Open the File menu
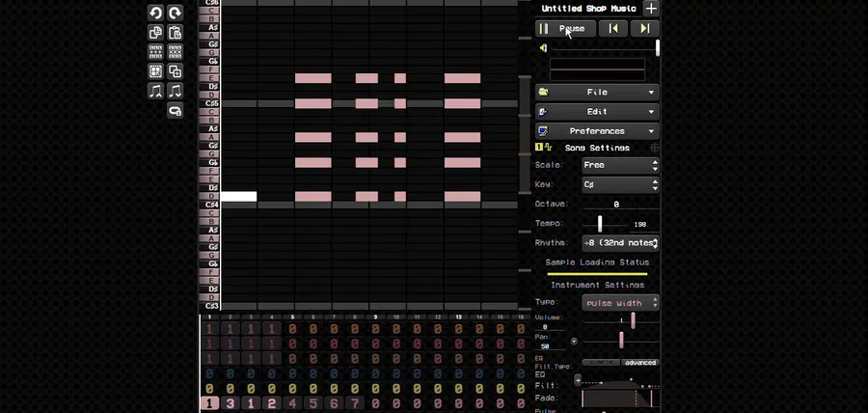Screen dimensions: 868x413 tap(597, 93)
